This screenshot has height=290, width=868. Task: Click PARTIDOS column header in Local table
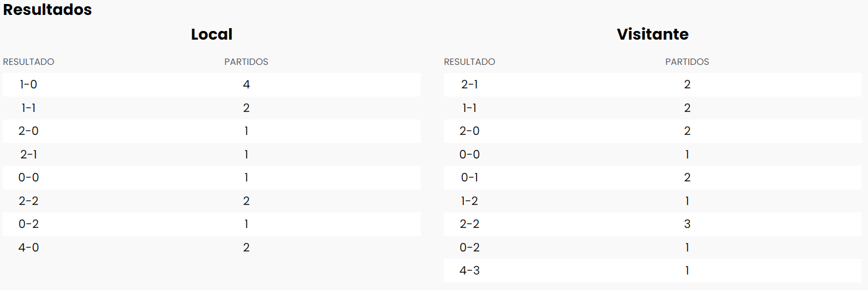point(246,62)
